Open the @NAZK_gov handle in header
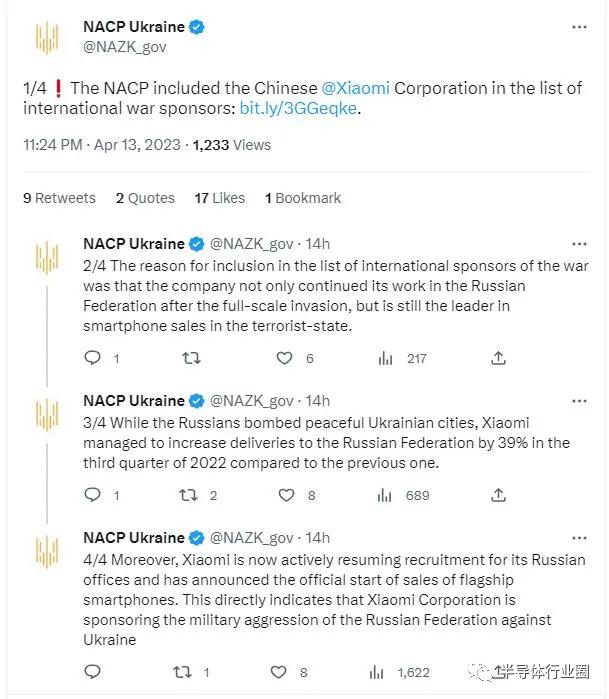 point(124,47)
